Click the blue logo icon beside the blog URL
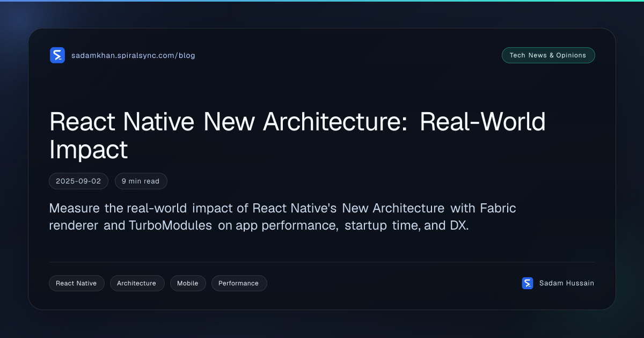This screenshot has width=644, height=338. [x=57, y=55]
